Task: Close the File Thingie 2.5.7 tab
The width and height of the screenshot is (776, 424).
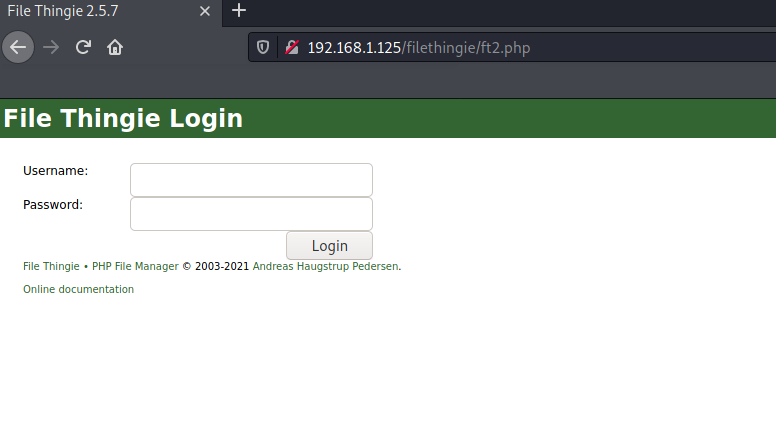Action: [x=205, y=11]
